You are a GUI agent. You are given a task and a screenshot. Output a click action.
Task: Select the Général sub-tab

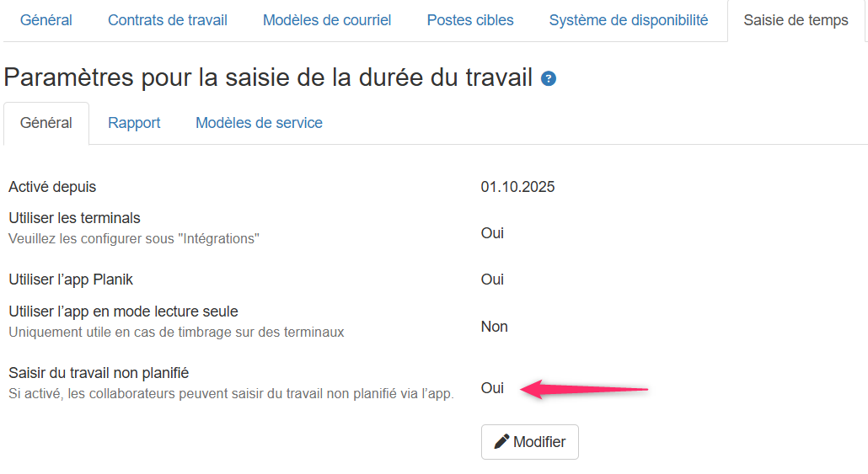tap(46, 123)
